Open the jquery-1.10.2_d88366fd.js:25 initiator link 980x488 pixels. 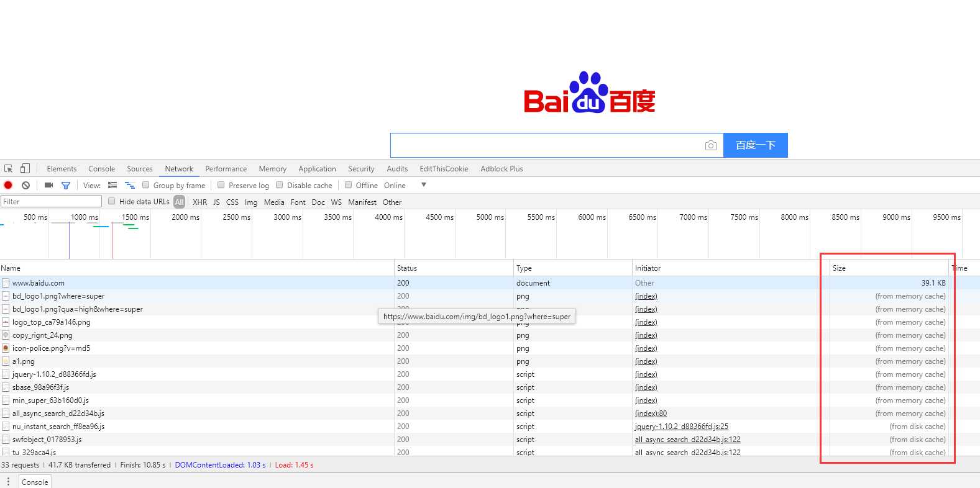(682, 427)
